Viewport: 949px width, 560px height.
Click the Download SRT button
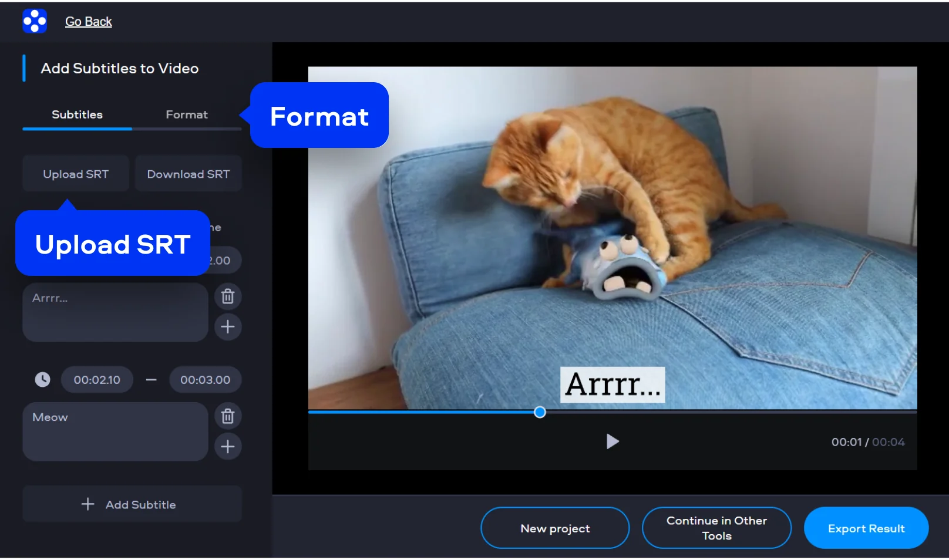[x=188, y=174]
